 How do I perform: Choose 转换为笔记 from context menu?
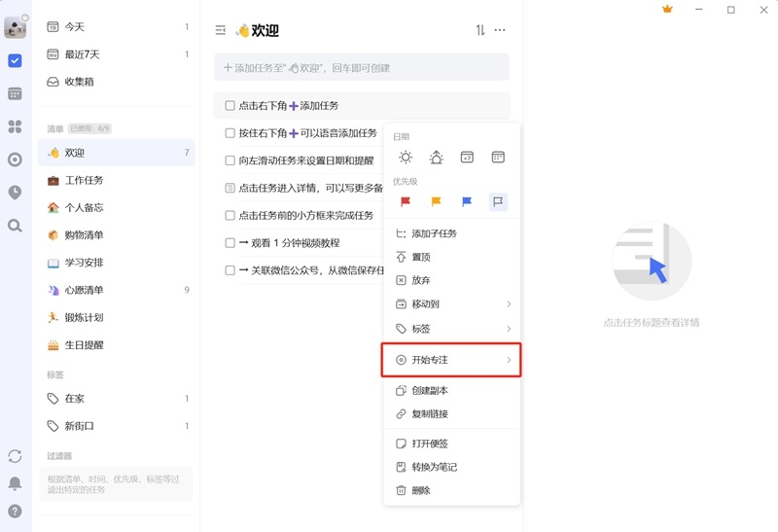(452, 467)
